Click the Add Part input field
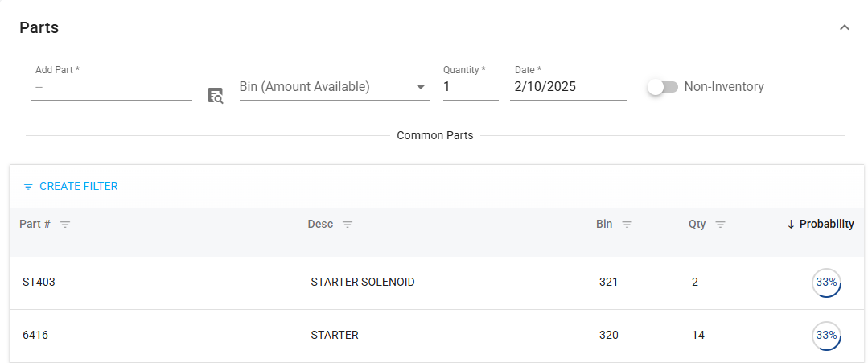Image resolution: width=868 pixels, height=363 pixels. click(111, 87)
